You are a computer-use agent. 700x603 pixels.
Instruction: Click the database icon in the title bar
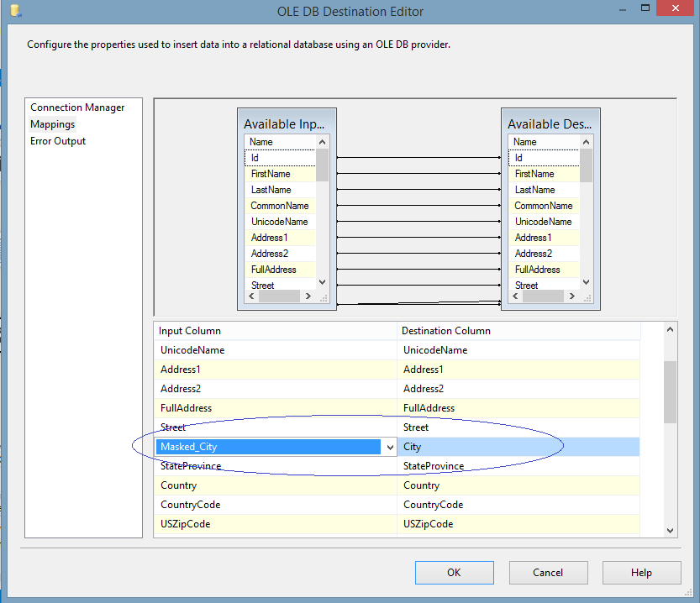point(16,10)
